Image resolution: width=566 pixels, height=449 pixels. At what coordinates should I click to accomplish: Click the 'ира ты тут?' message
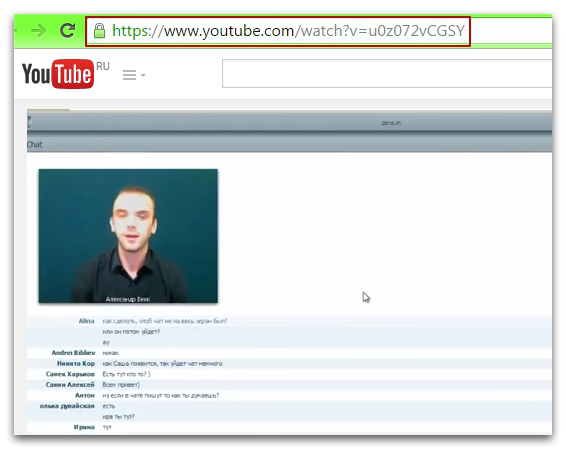[118, 417]
